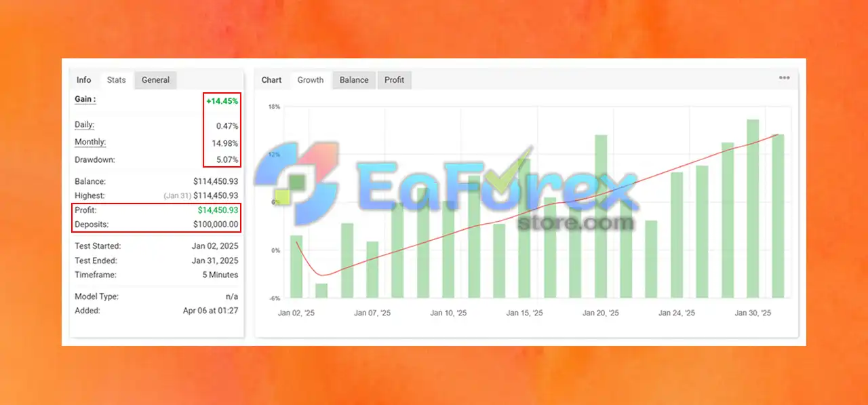Open the chart three-dot options menu

tap(784, 78)
